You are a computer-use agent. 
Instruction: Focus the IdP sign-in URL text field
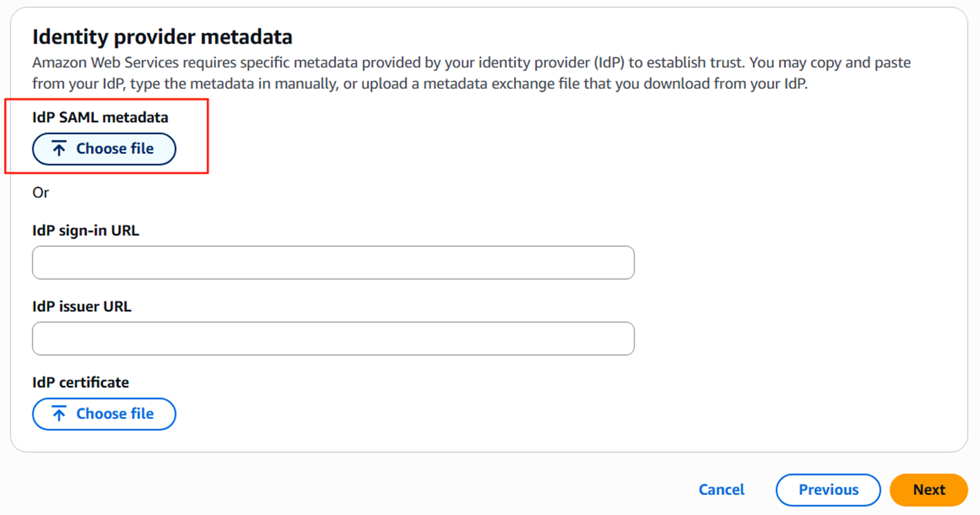[x=333, y=262]
